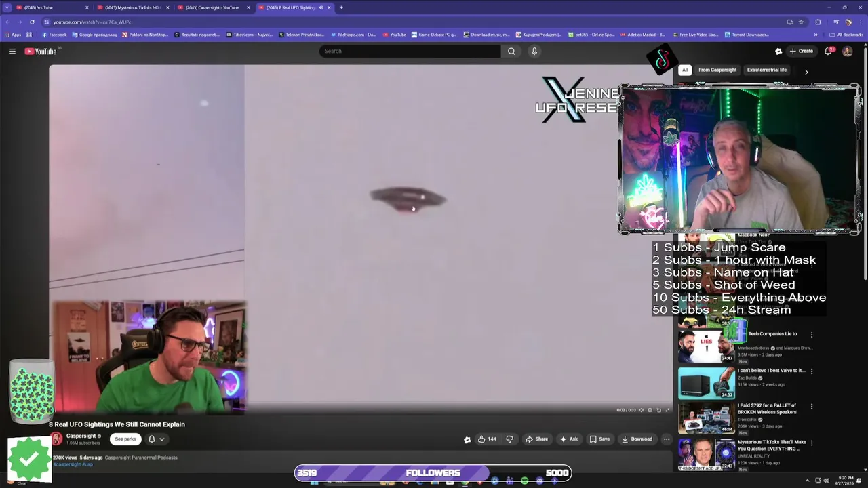Go back in browser history
This screenshot has height=488, width=868.
tap(7, 22)
